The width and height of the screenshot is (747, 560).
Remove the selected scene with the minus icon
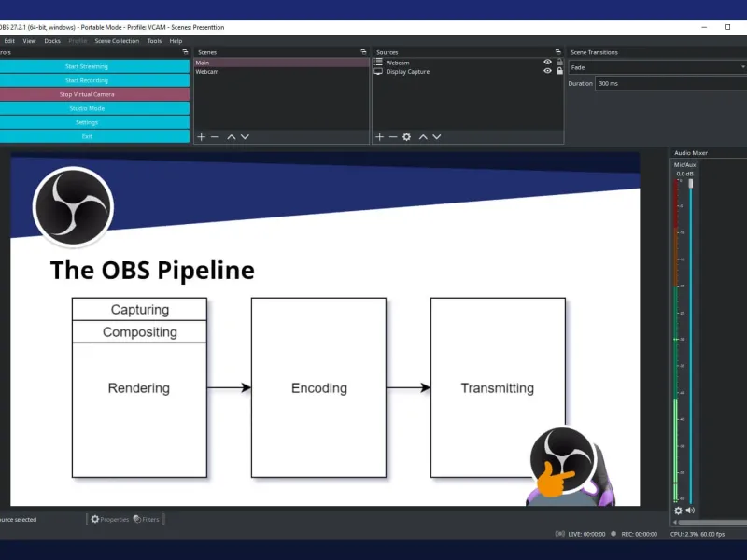(215, 137)
